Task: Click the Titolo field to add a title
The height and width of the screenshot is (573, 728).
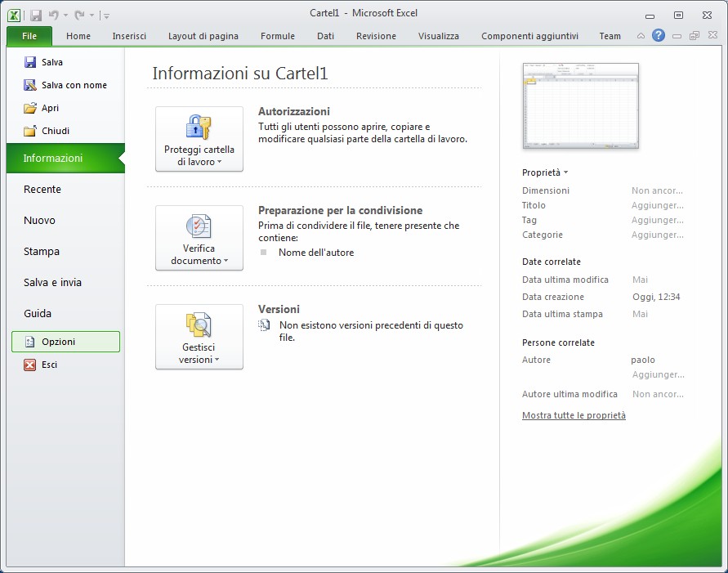Action: 658,205
